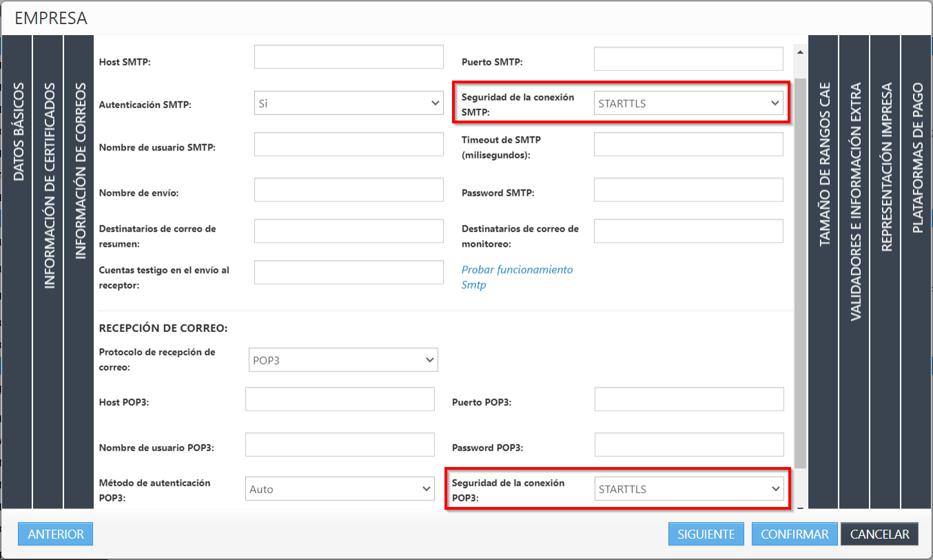Click the scrollbar down arrow
The height and width of the screenshot is (560, 933).
pyautogui.click(x=799, y=508)
